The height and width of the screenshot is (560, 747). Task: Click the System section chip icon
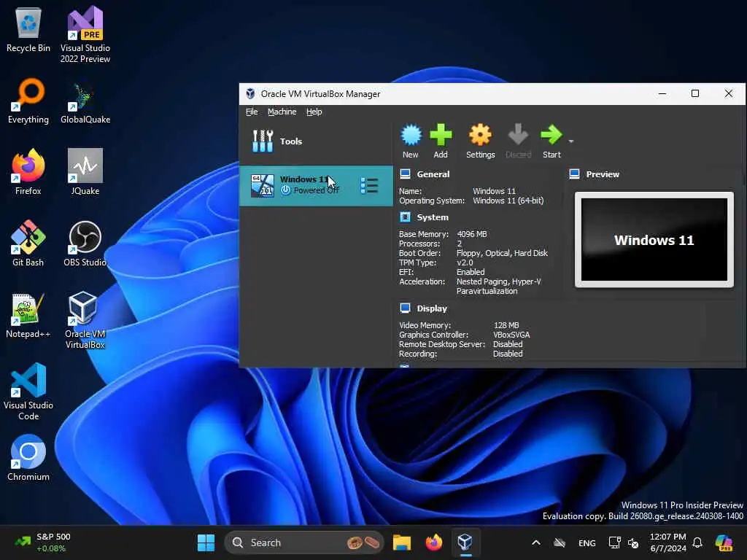(405, 217)
